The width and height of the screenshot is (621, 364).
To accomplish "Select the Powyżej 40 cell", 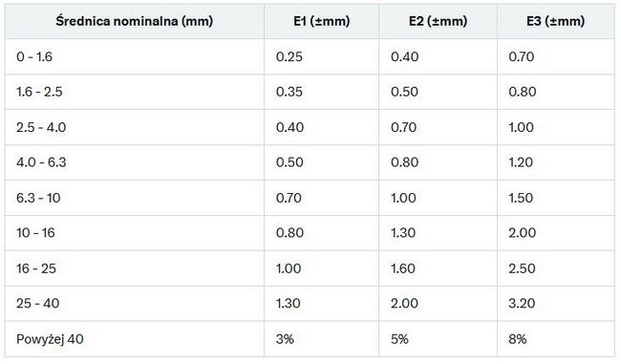I will [135, 339].
